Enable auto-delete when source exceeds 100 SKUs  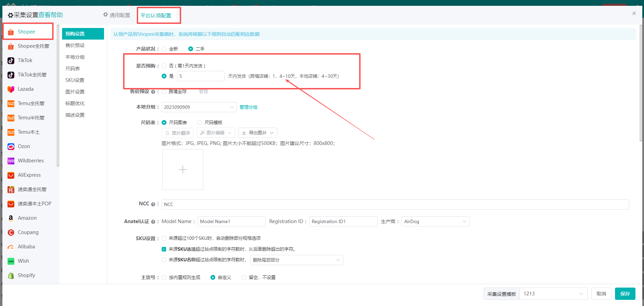164,238
